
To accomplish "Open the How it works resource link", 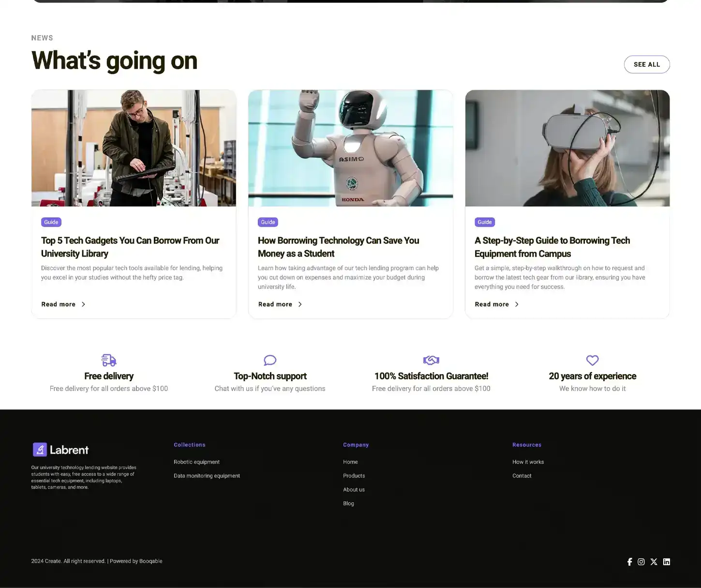I will [528, 462].
